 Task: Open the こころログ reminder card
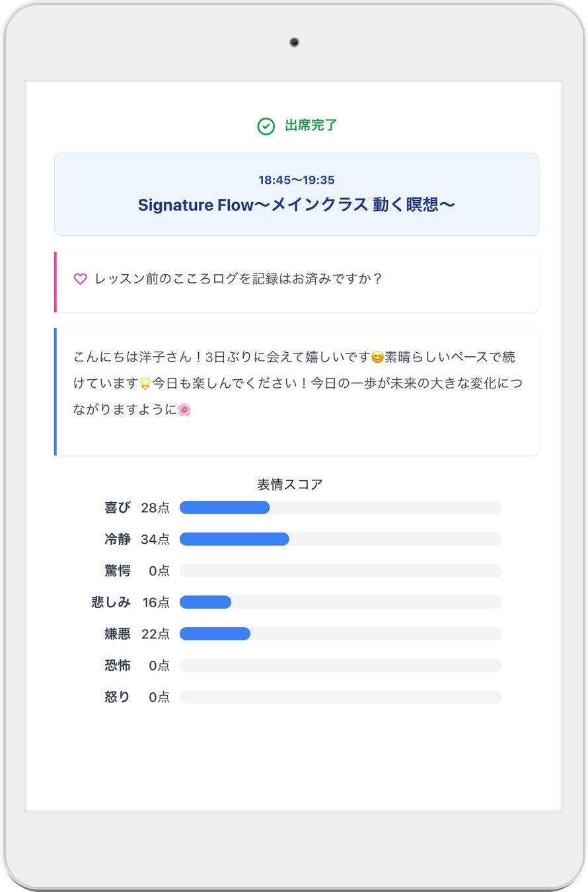coord(297,281)
